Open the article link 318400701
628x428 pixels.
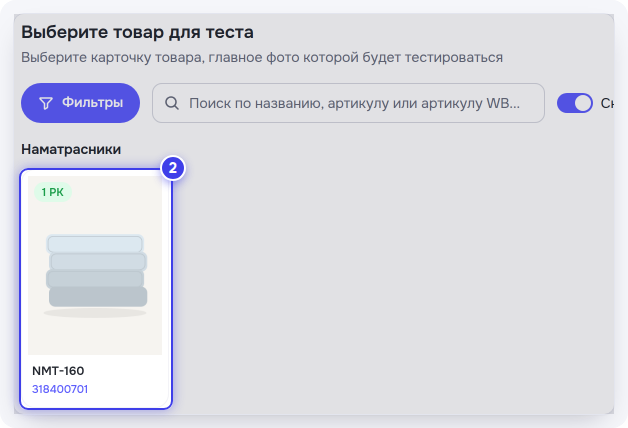[x=60, y=389]
